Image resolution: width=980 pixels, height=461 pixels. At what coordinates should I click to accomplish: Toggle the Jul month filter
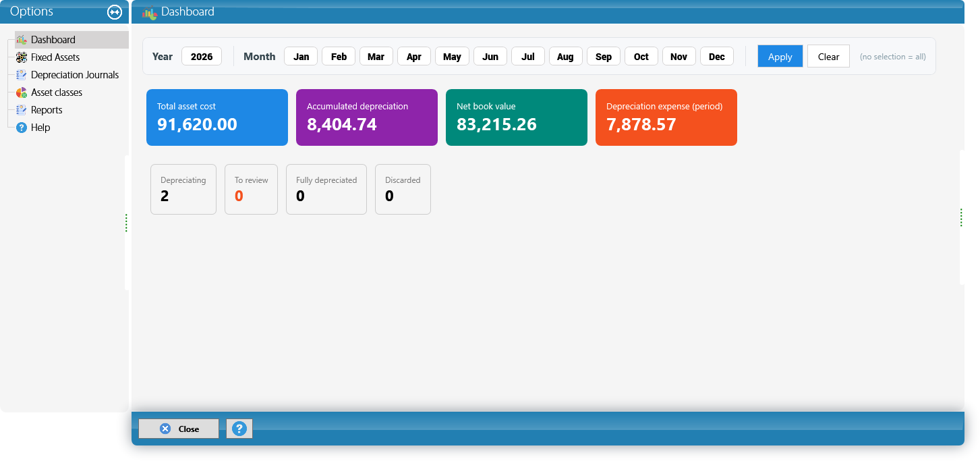528,56
